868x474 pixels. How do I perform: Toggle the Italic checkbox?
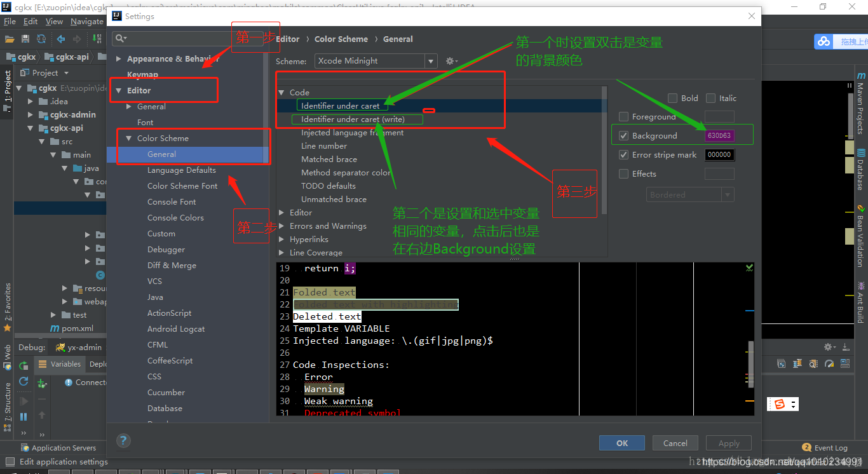click(x=710, y=98)
